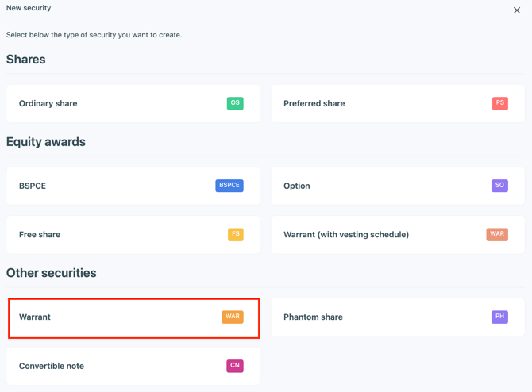Choose Warrant under Other securities
The height and width of the screenshot is (392, 532).
[35, 317]
